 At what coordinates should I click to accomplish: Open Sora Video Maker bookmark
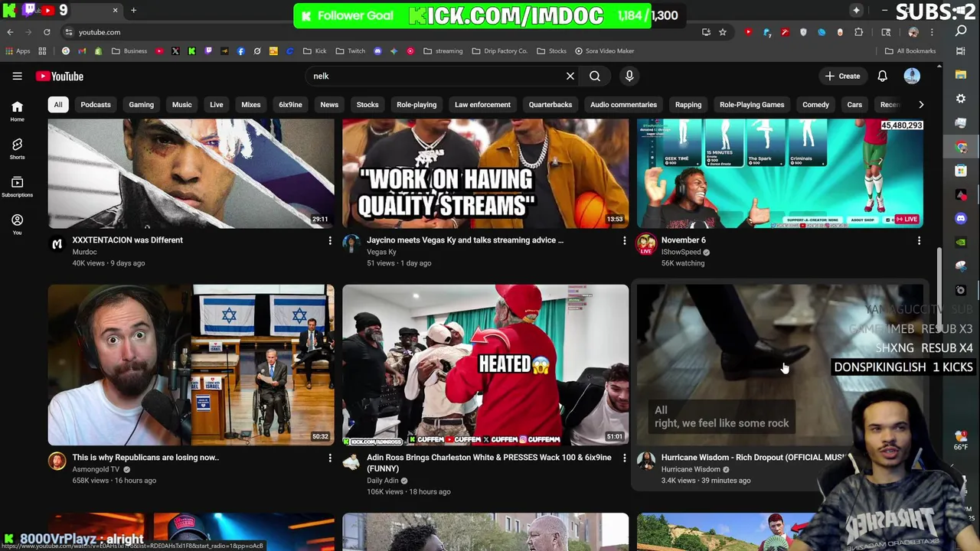[604, 51]
